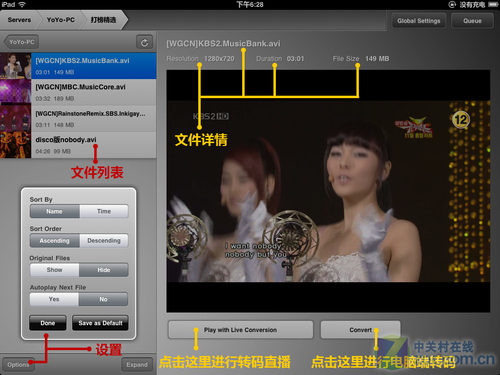This screenshot has height=375, width=500.
Task: Open the Queue
Action: (472, 21)
